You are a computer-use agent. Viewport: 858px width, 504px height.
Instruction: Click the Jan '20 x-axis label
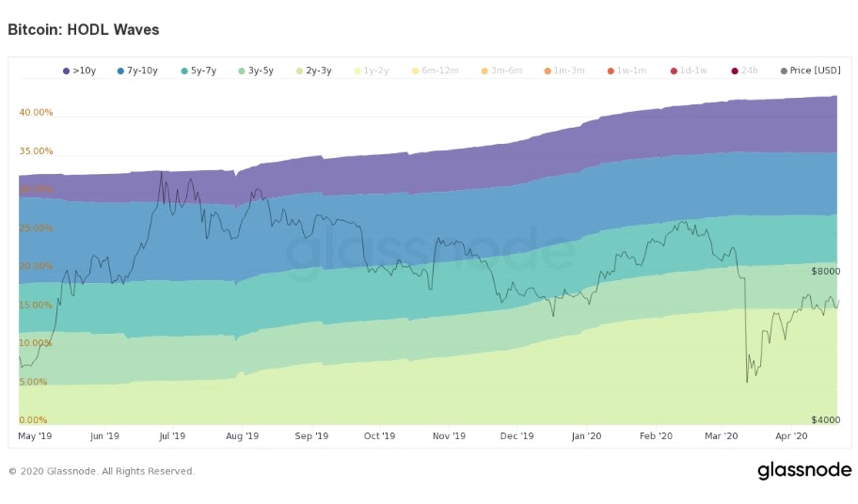(x=586, y=435)
